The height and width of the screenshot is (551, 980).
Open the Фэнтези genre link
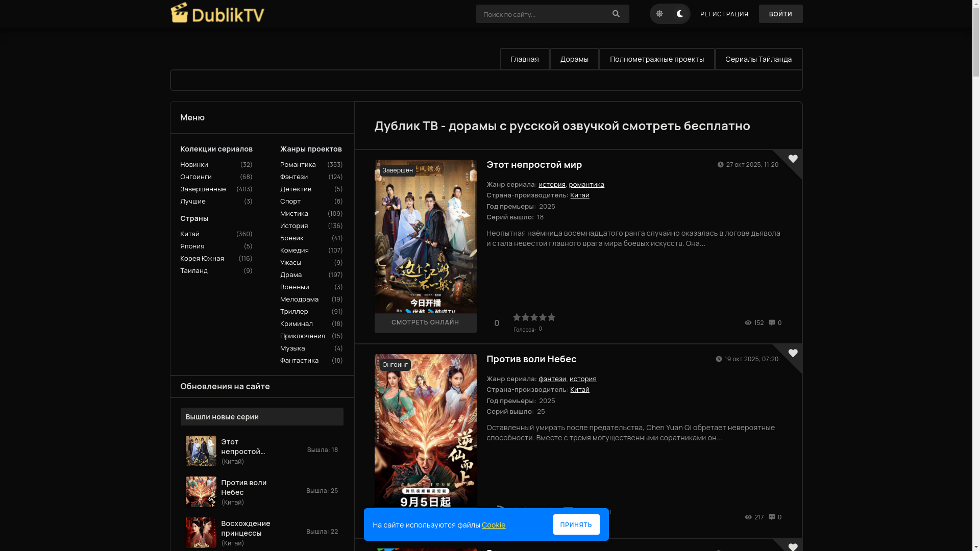293,177
